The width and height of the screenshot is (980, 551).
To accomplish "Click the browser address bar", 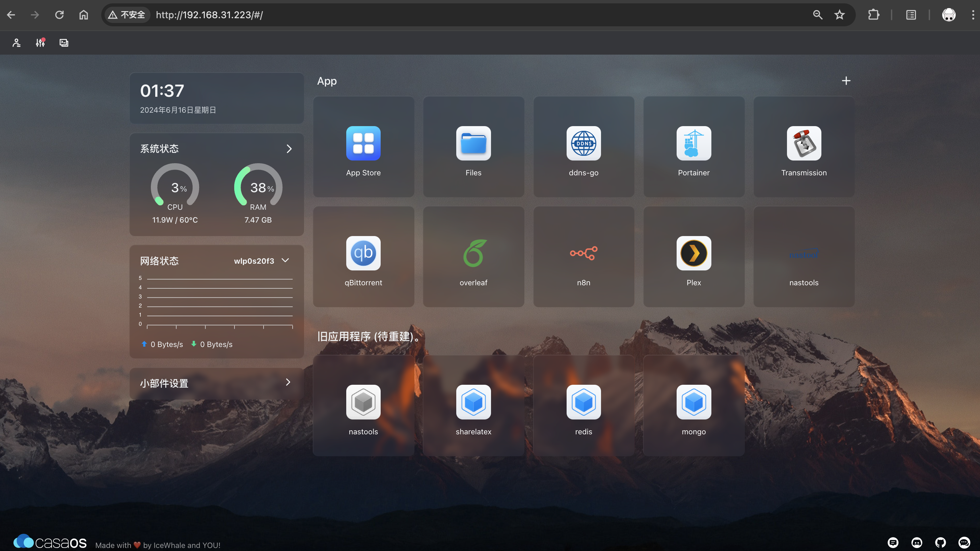I will pos(457,15).
